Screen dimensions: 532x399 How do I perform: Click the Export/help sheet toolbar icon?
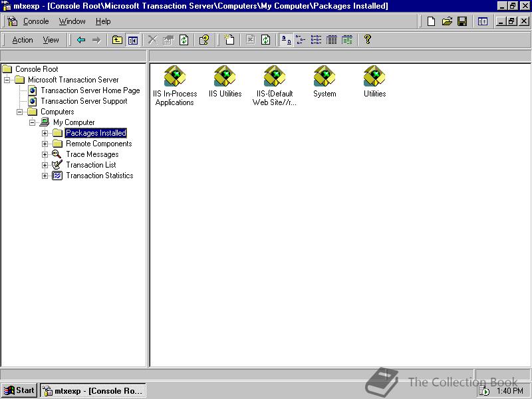(x=204, y=40)
